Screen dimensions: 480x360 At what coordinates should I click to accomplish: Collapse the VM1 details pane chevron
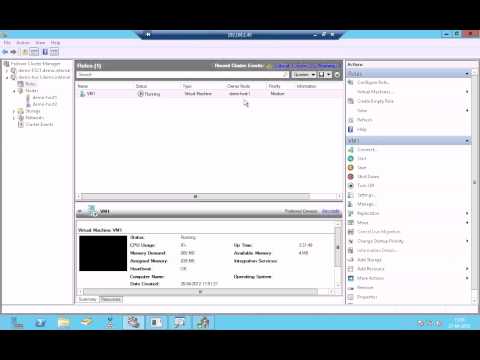(80, 211)
